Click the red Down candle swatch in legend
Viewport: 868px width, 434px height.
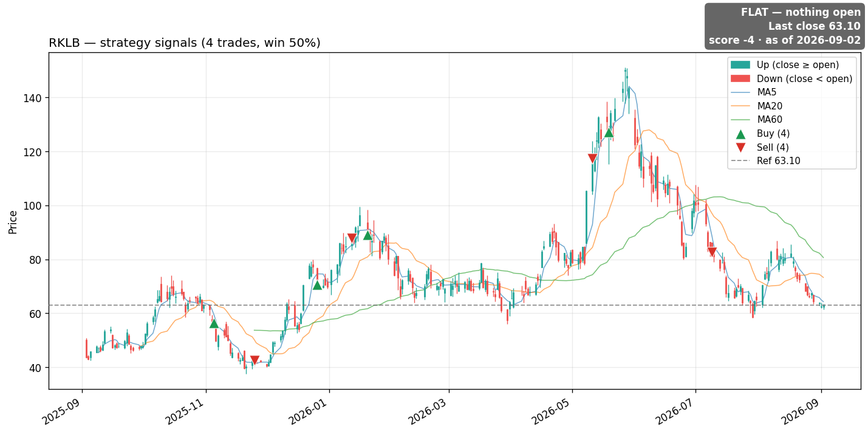tap(740, 79)
